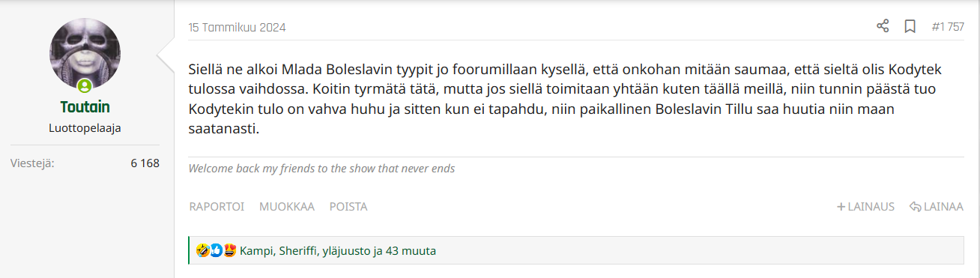Click the green online status badge on avatar
980x278 pixels.
(x=85, y=86)
